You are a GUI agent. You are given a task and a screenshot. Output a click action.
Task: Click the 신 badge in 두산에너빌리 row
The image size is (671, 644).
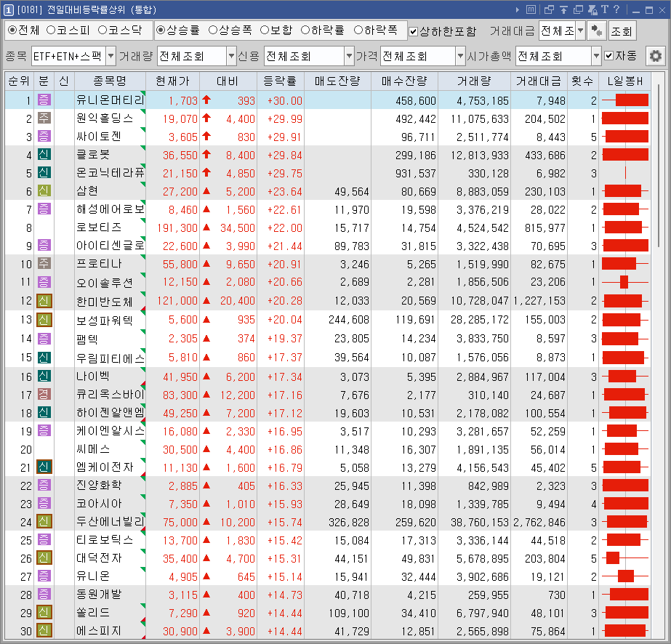[44, 522]
